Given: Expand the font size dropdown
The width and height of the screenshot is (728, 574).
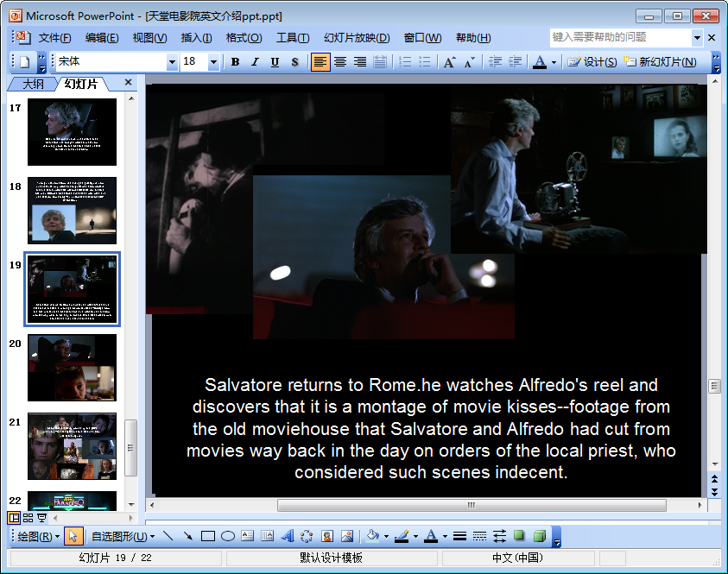Looking at the screenshot, I should pos(213,62).
